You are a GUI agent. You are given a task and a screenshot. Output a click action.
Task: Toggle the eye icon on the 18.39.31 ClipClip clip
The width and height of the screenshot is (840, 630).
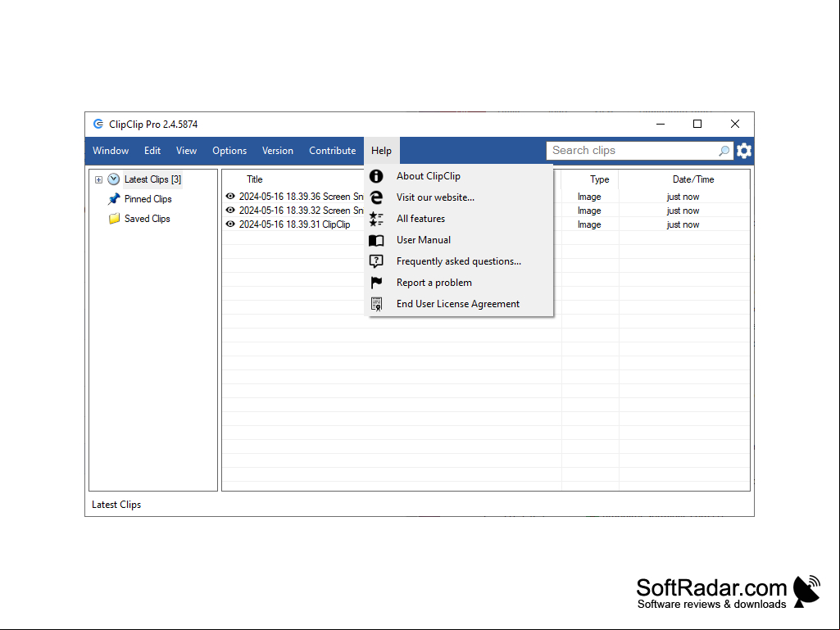pos(230,224)
